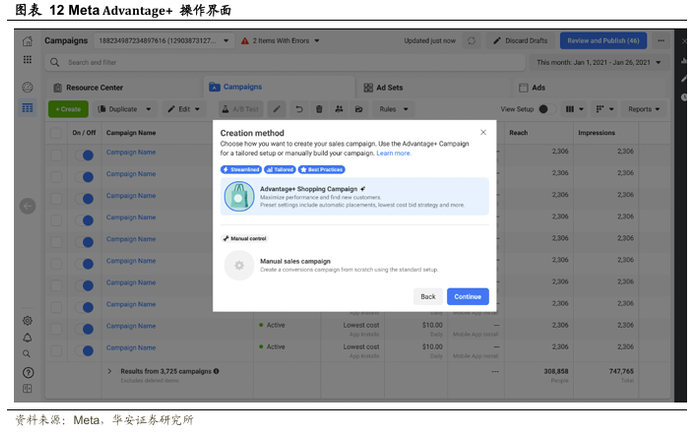
Task: Click the undo toolbar icon
Action: [x=299, y=109]
